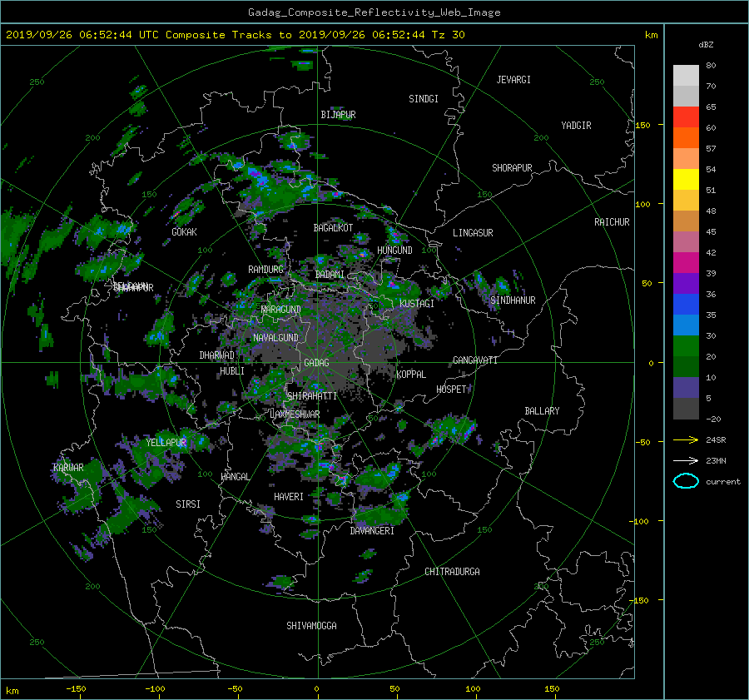749x700 pixels.
Task: Click the magenta 39 dBZ swatch
Action: pos(686,262)
